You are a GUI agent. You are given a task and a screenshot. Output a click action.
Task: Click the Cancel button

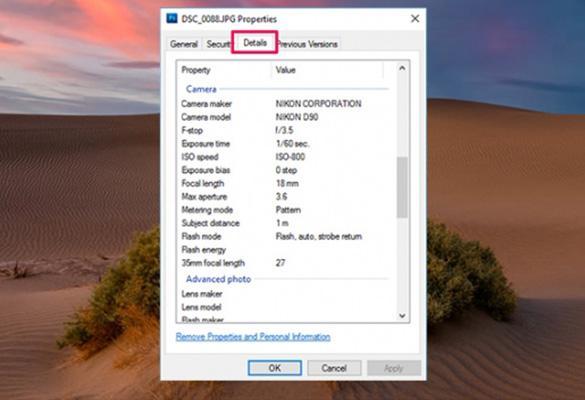point(334,368)
